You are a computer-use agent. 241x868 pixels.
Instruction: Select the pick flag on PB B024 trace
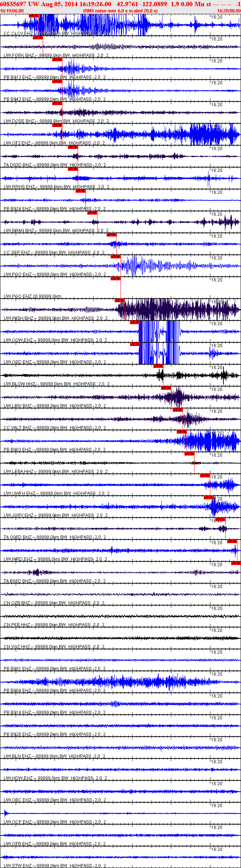(x=80, y=191)
